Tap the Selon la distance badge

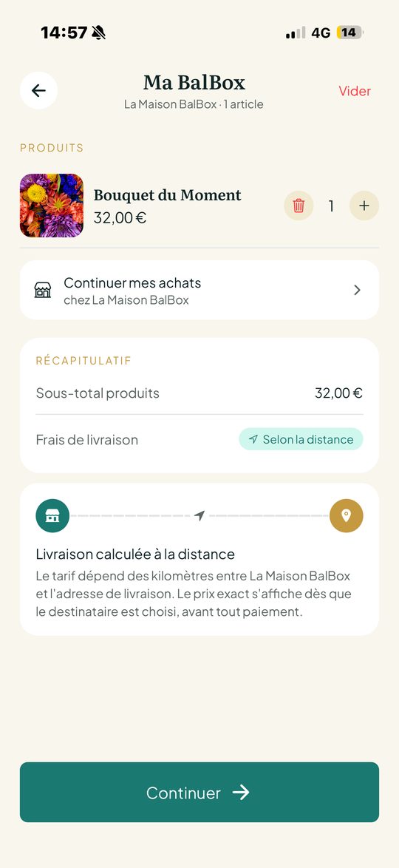pyautogui.click(x=301, y=439)
